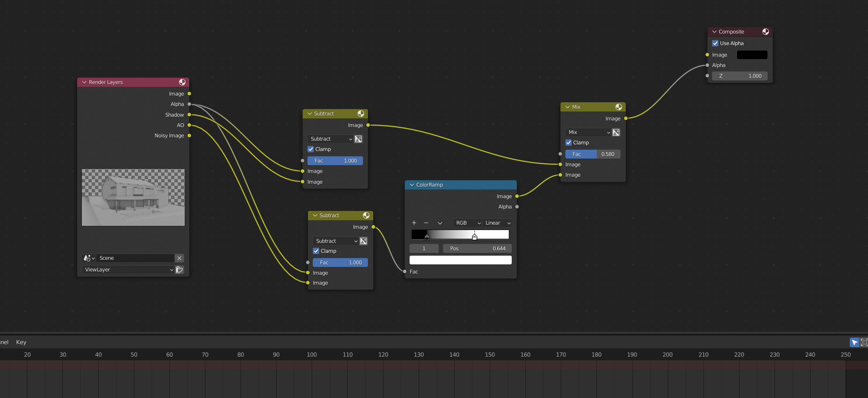The image size is (868, 398).
Task: Uncheck Clamp in the lower Subtract node
Action: tap(316, 251)
